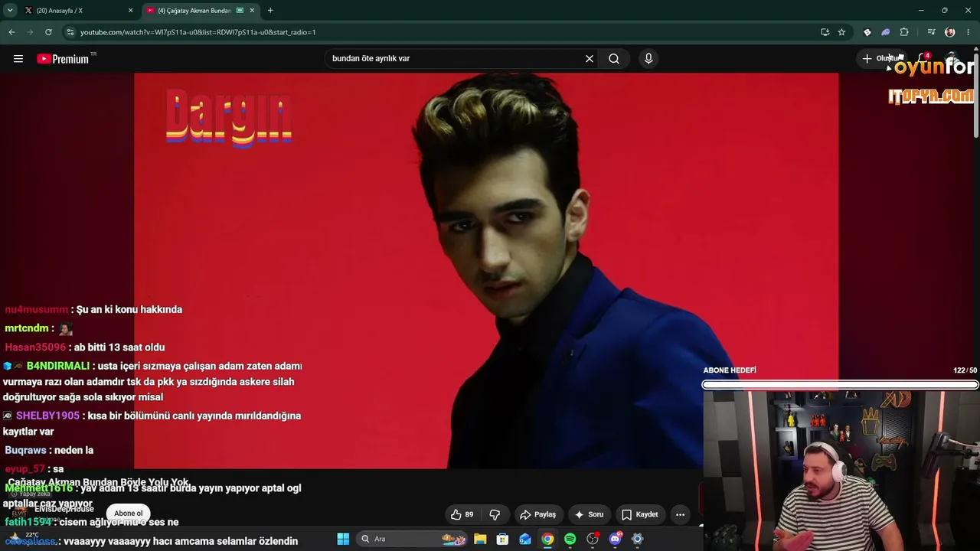Go to the YouTube Premium home logo
The image size is (980, 551).
[63, 59]
